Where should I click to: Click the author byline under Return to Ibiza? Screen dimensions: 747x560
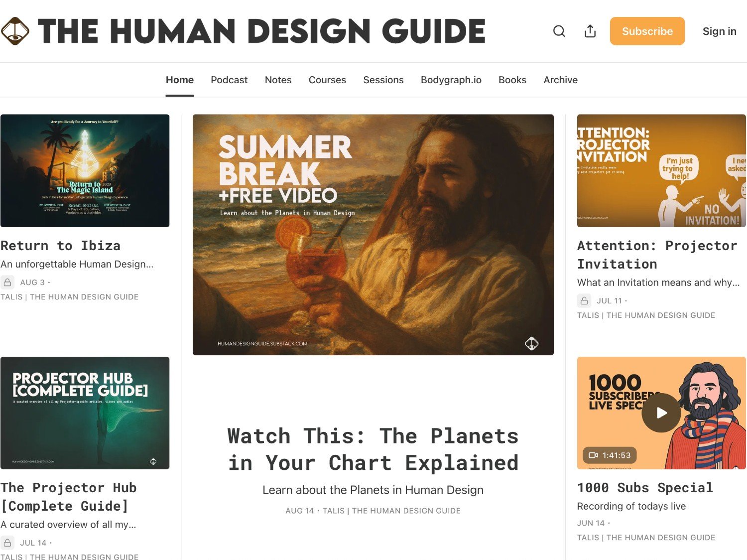pos(70,297)
